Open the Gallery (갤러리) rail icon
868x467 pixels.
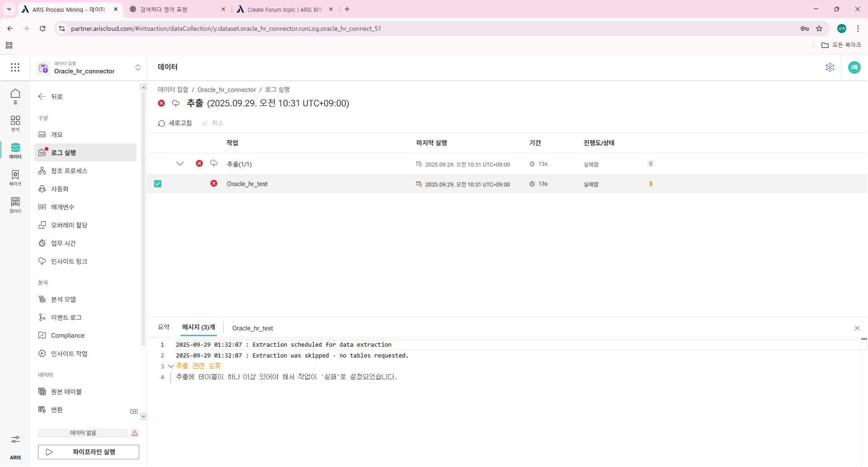[15, 204]
